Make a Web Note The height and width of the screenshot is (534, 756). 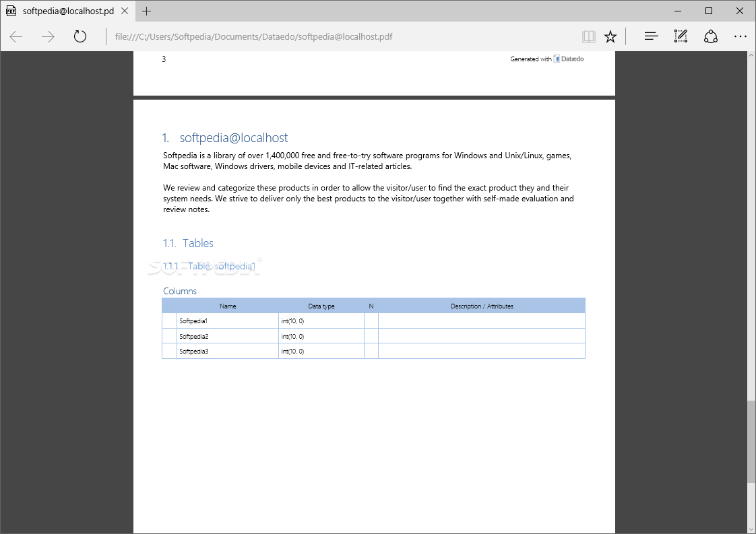point(681,36)
